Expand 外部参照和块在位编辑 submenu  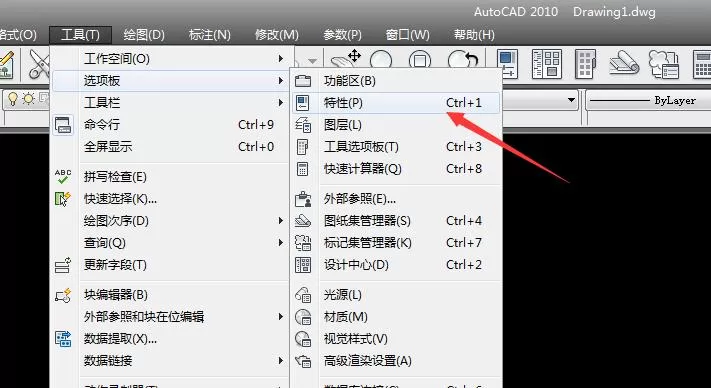pyautogui.click(x=170, y=317)
